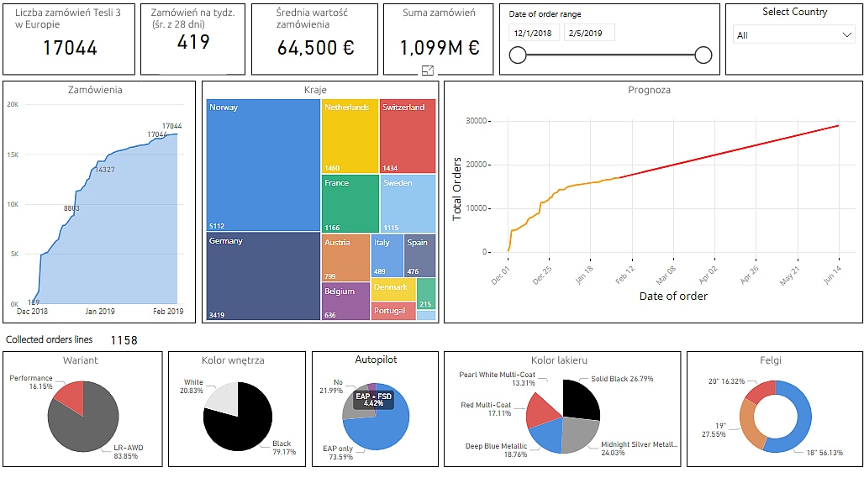Click the 8803 data label in Zamówienia chart
The image size is (864, 504).
71,208
